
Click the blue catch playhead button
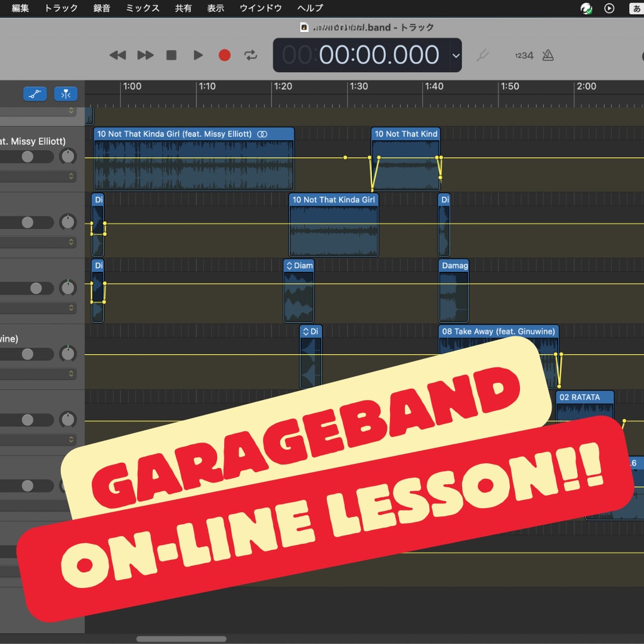[66, 94]
